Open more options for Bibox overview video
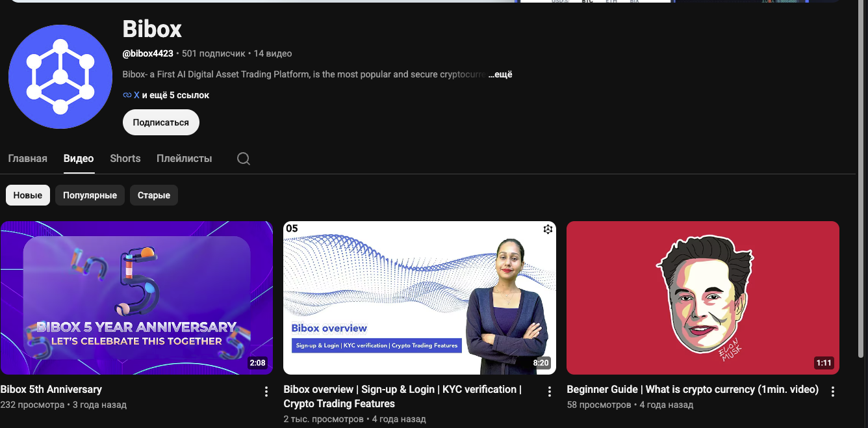868x428 pixels. click(x=549, y=392)
